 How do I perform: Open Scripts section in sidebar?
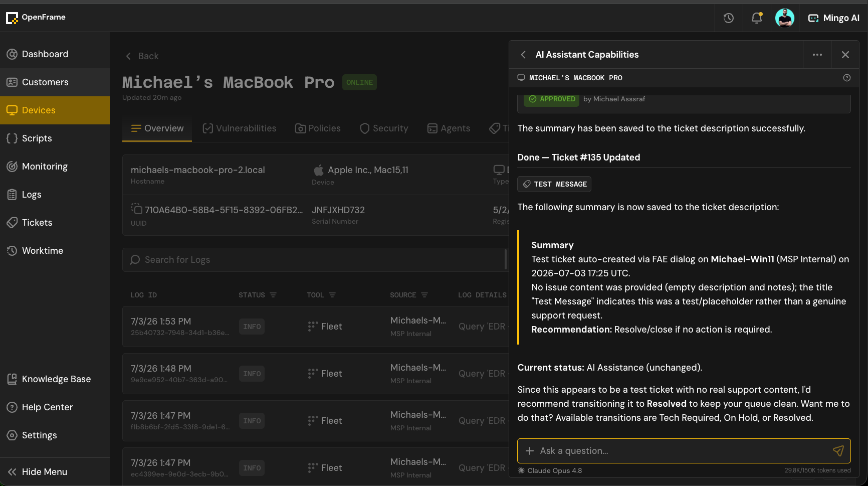tap(55, 138)
